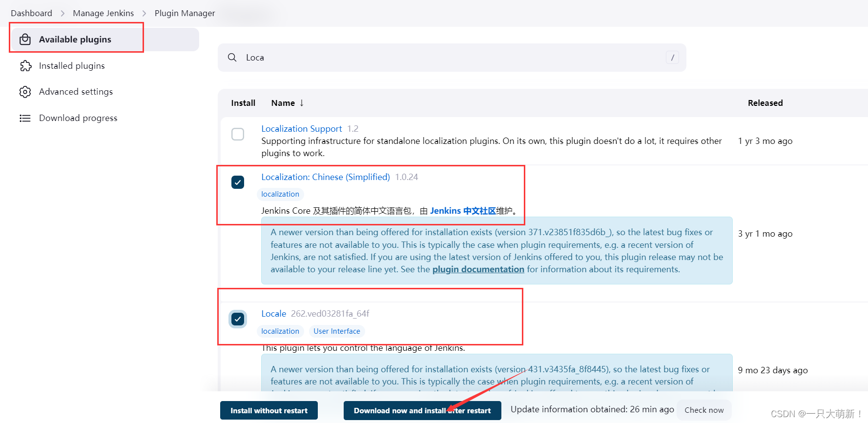Click the 1 yr 3 mo ago release date

[765, 141]
